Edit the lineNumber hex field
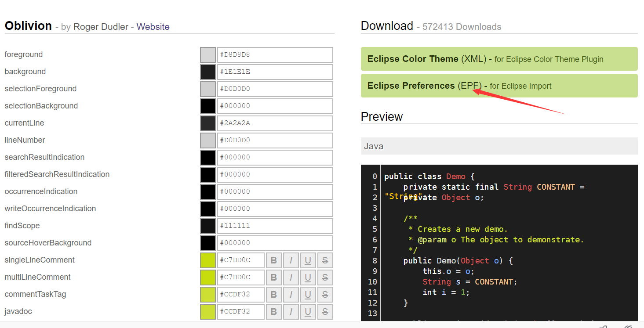The height and width of the screenshot is (328, 644). pyautogui.click(x=275, y=141)
